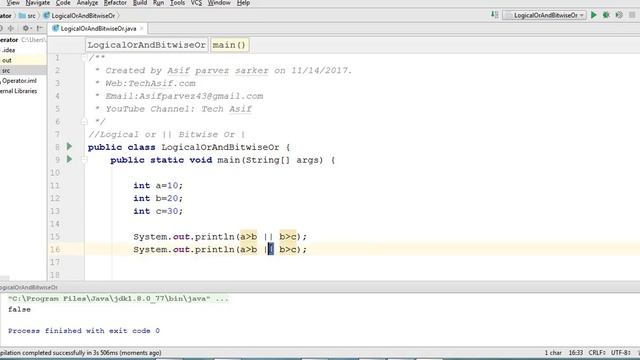
Task: Open the View menu
Action: [13, 3]
